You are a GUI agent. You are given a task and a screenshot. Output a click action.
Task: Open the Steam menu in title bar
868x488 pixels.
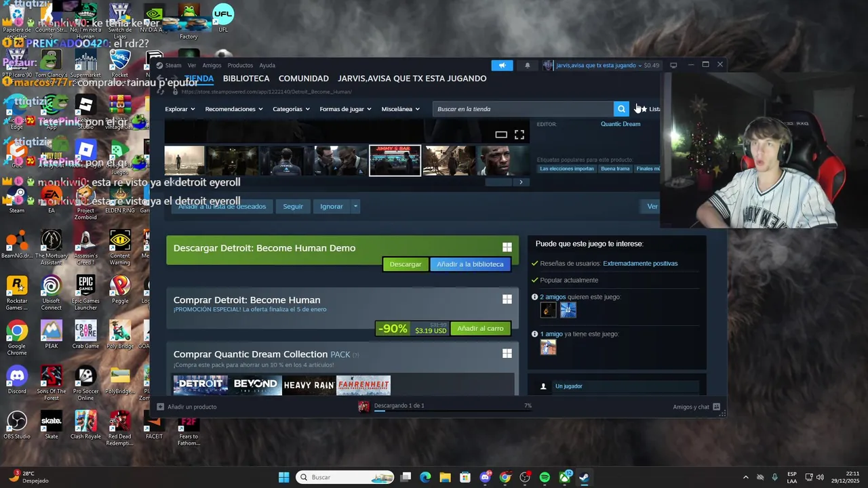coord(173,65)
